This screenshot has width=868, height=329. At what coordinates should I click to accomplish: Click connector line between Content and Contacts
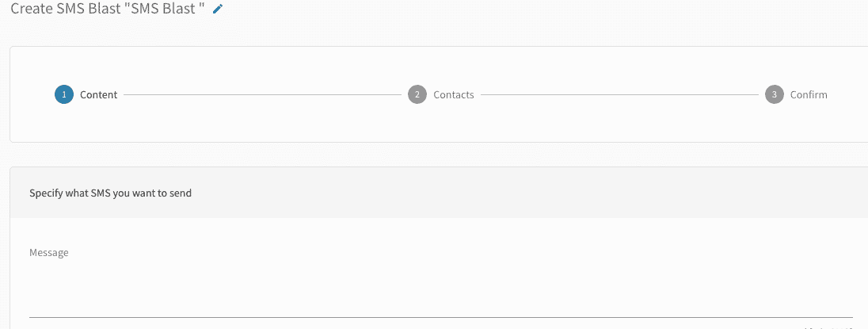pyautogui.click(x=262, y=95)
